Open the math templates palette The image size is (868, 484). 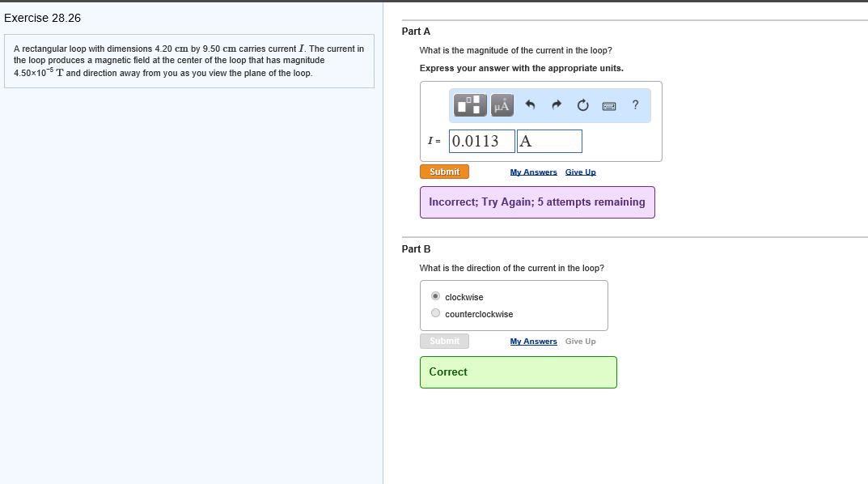tap(468, 104)
